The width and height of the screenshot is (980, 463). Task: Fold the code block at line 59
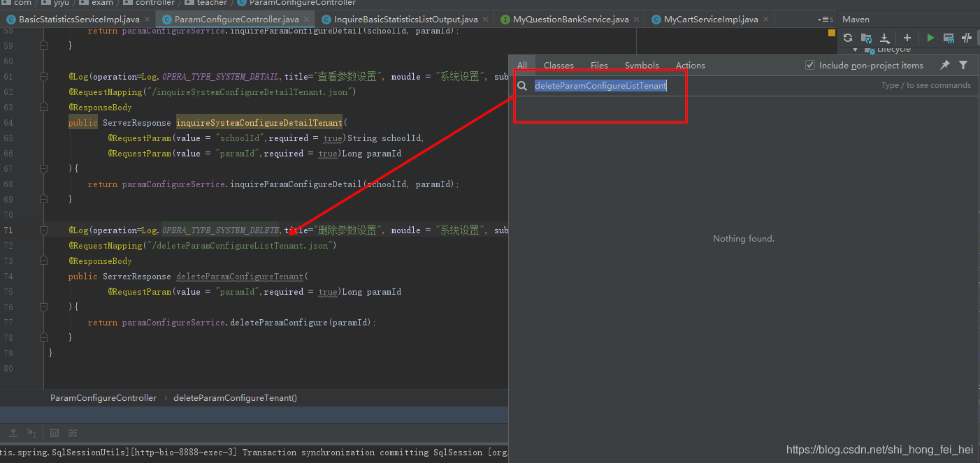coord(43,45)
